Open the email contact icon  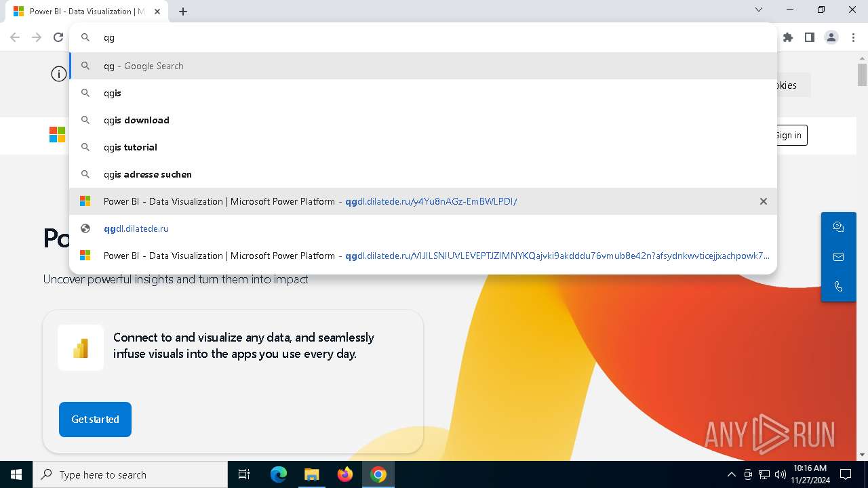(838, 257)
